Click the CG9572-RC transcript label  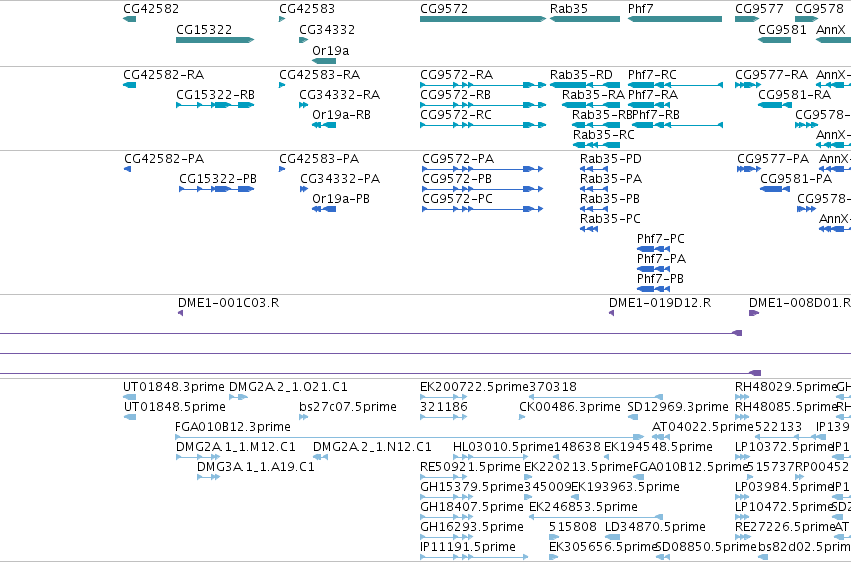point(455,114)
